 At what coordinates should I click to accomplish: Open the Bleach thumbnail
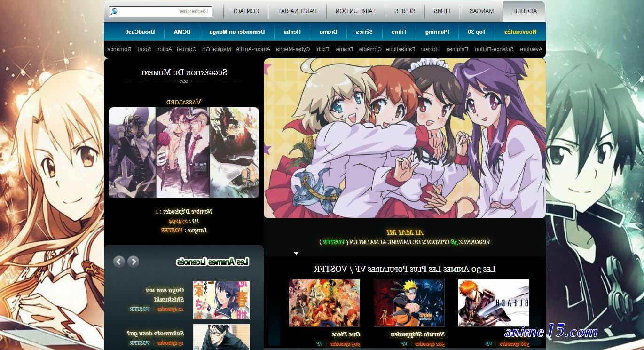click(494, 303)
